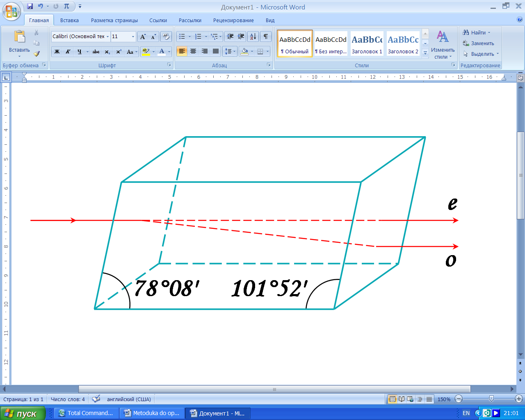Toggle show paragraph marks ¶
Screen dimensions: 525x420
click(x=266, y=37)
